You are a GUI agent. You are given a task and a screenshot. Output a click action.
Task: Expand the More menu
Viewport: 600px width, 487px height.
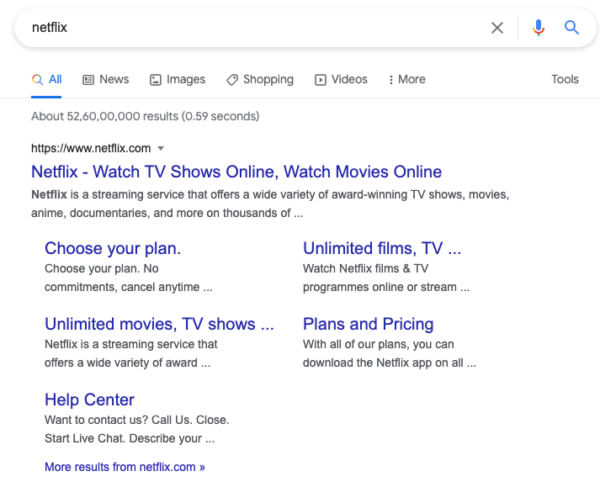click(x=407, y=80)
